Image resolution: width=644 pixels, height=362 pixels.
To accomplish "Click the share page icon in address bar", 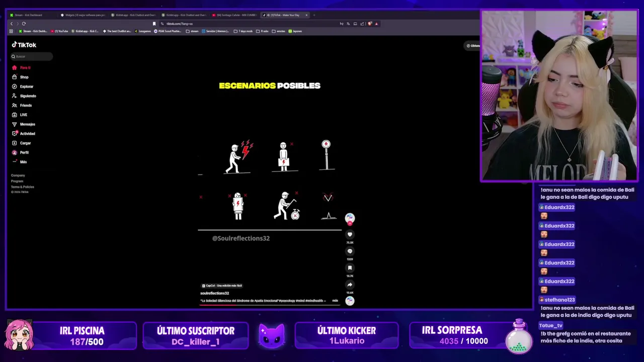I will (362, 24).
